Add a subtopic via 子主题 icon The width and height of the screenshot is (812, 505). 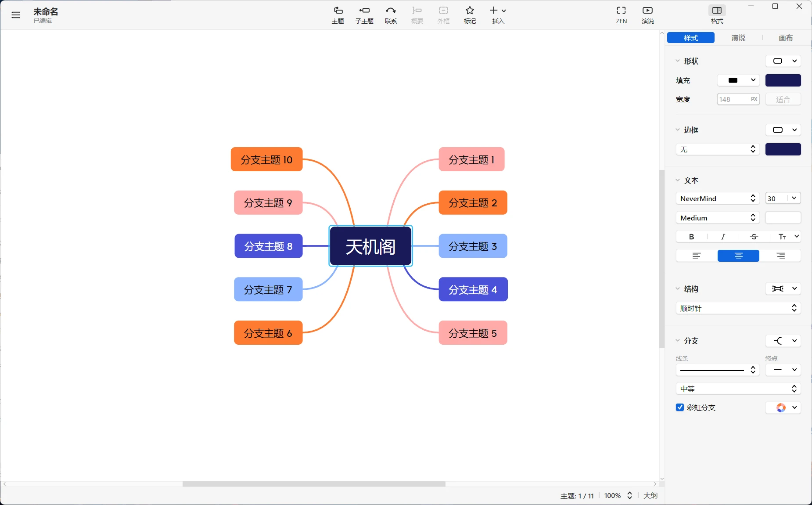pyautogui.click(x=364, y=15)
